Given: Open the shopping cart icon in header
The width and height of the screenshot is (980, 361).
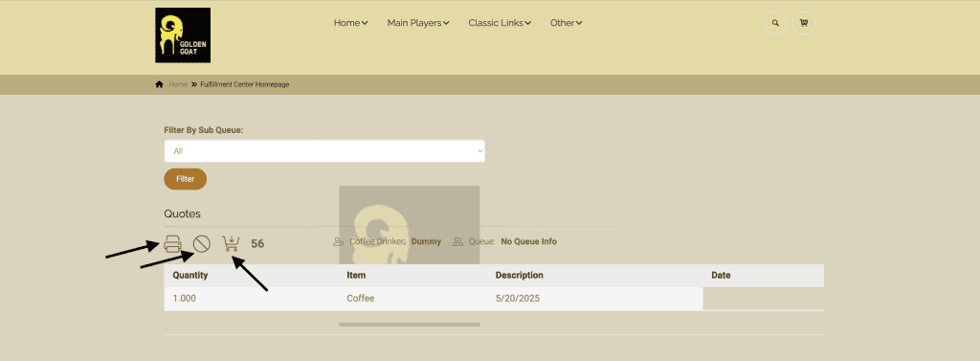Looking at the screenshot, I should click(x=804, y=23).
